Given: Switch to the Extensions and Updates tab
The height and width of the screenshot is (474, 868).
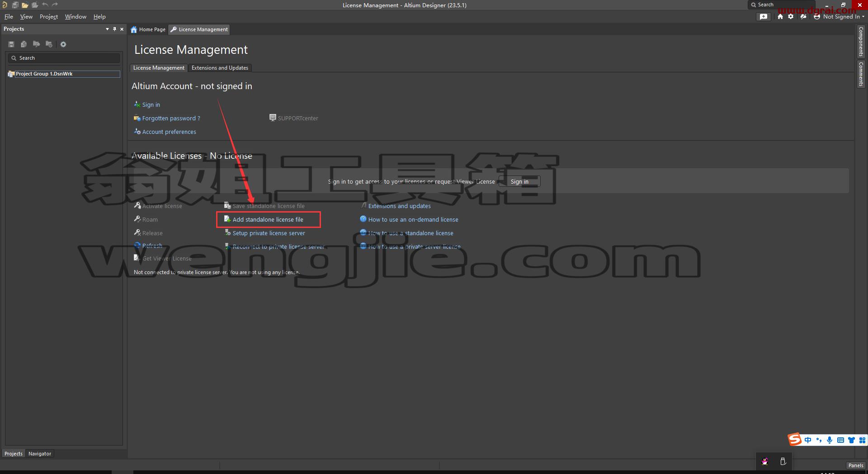Looking at the screenshot, I should 220,68.
